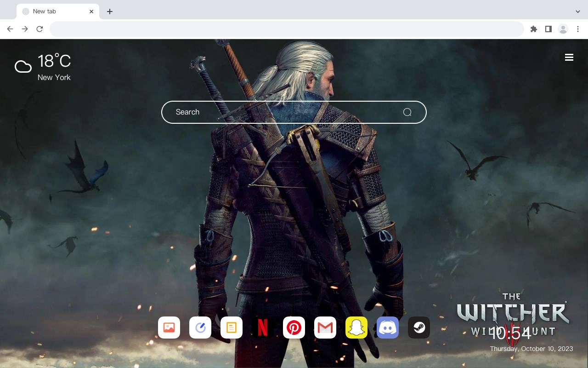Expand the tab search dropdown arrow
Image resolution: width=588 pixels, height=368 pixels.
[x=578, y=11]
